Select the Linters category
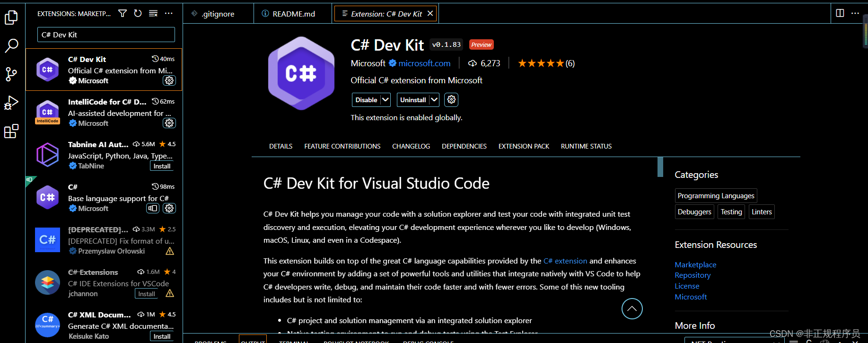Viewport: 868px width, 343px height. [762, 212]
